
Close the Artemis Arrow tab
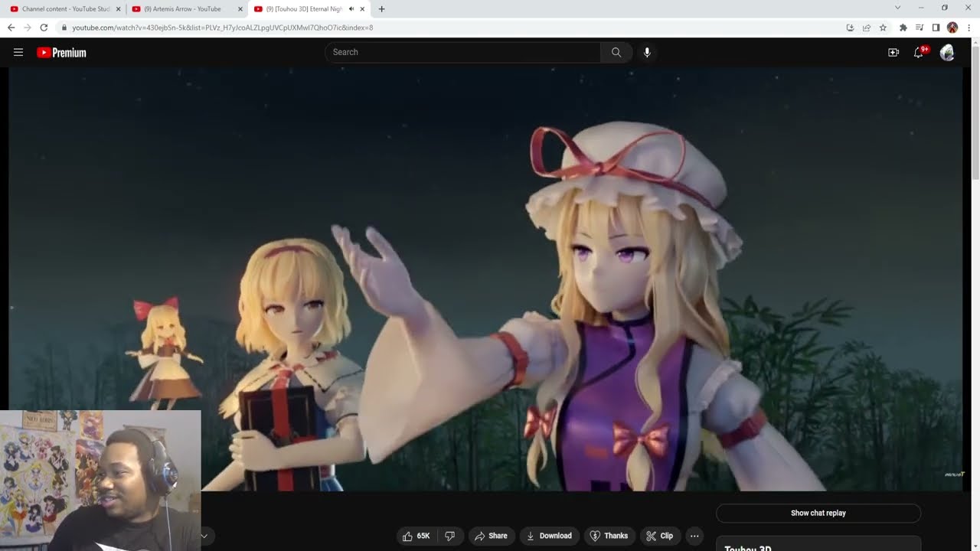[x=240, y=9]
